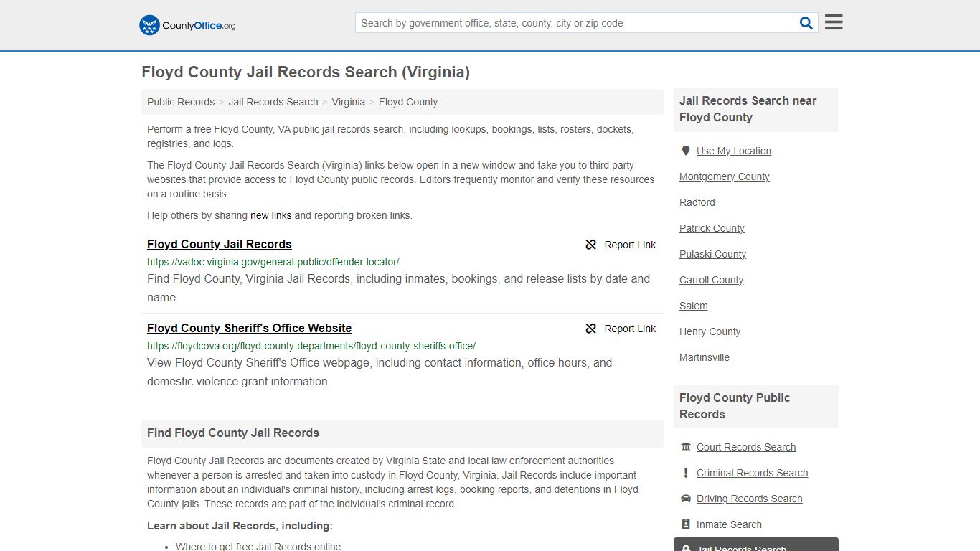Screen dimensions: 980x551
Task: Click the Floyd County Public Records heading
Action: (x=735, y=406)
